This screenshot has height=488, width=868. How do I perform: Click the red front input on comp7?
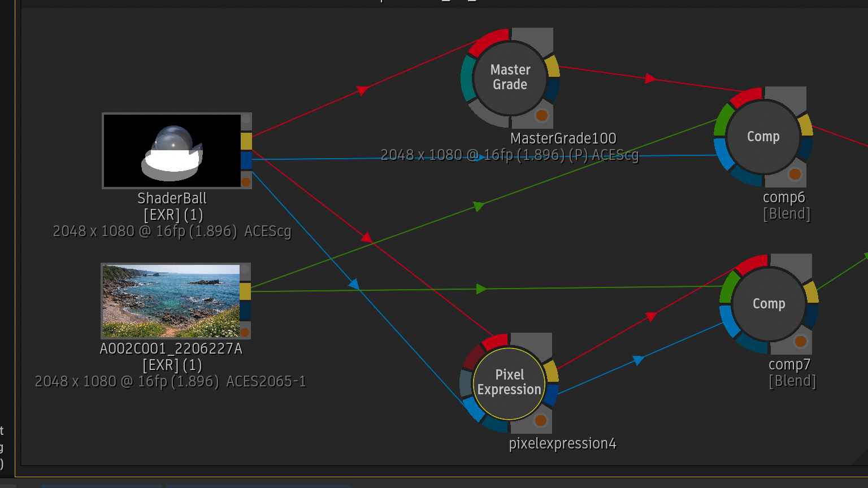click(x=752, y=264)
